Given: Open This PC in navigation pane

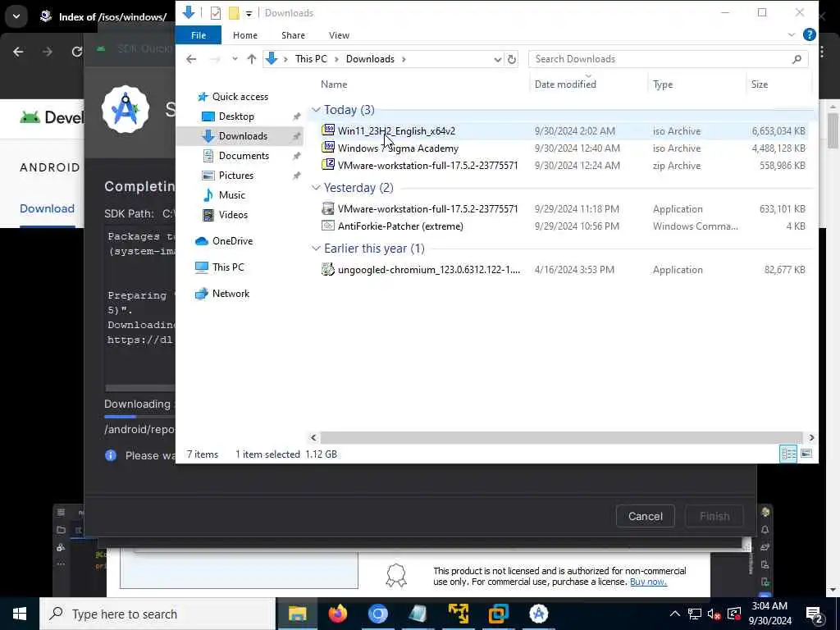Looking at the screenshot, I should point(228,267).
